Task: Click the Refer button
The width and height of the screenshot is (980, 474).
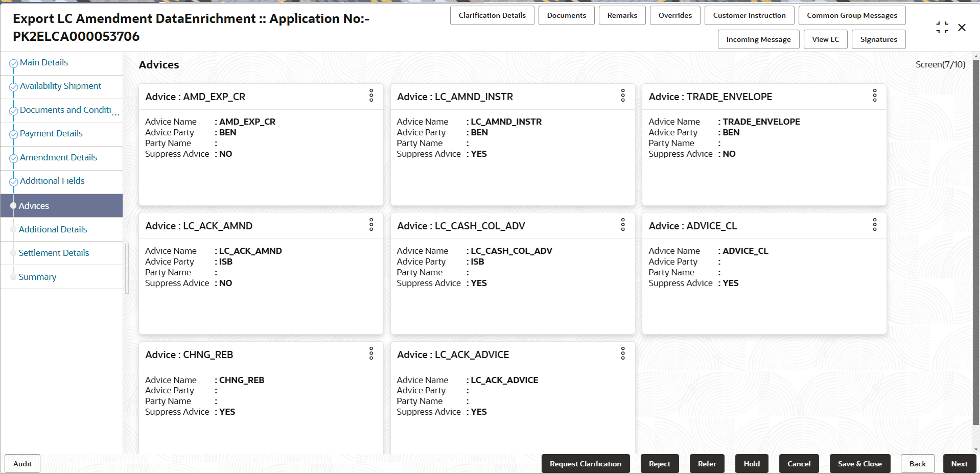Action: point(707,464)
